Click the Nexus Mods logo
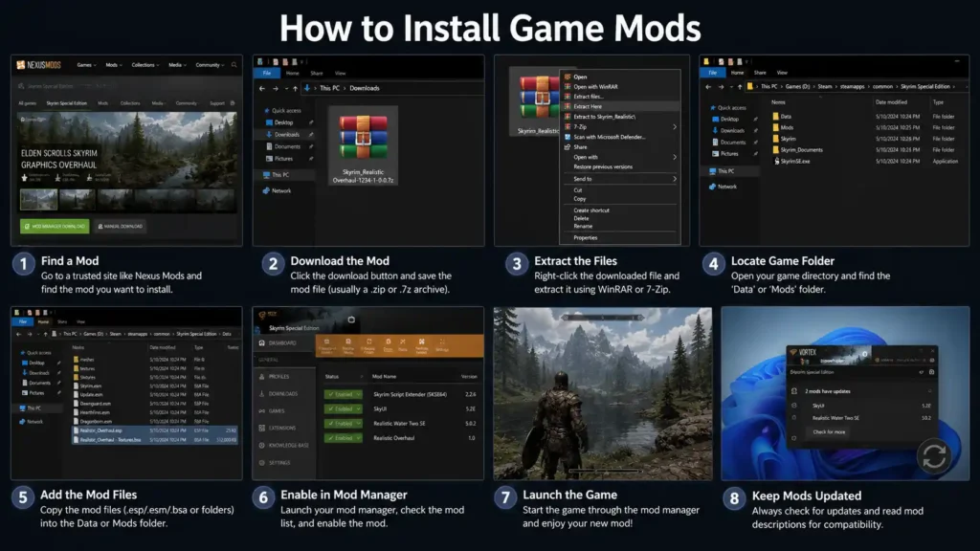The width and height of the screenshot is (980, 551). click(38, 65)
